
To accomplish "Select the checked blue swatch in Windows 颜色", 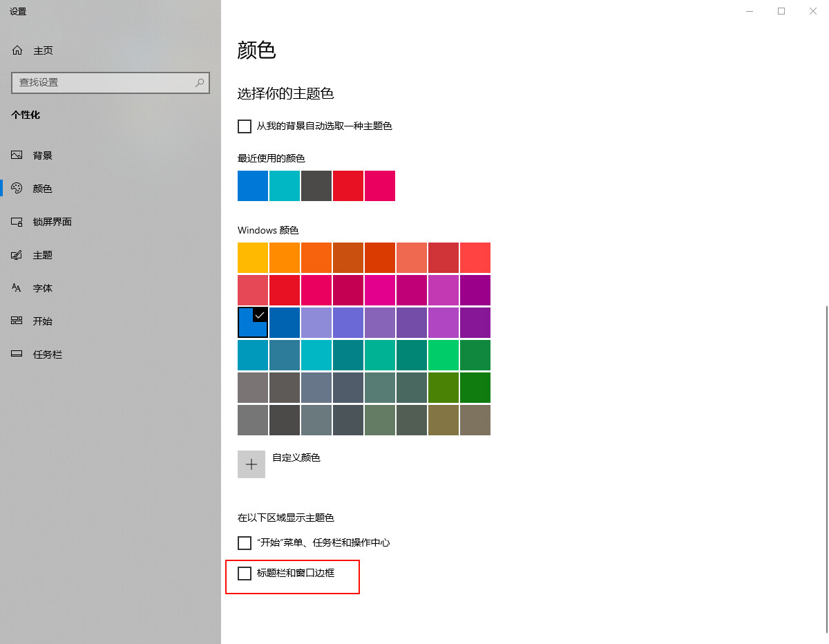I will [x=253, y=323].
